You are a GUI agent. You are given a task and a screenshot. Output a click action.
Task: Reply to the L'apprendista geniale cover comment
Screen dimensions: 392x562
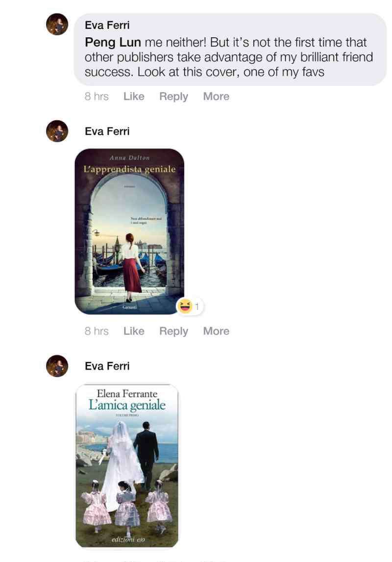click(x=173, y=331)
